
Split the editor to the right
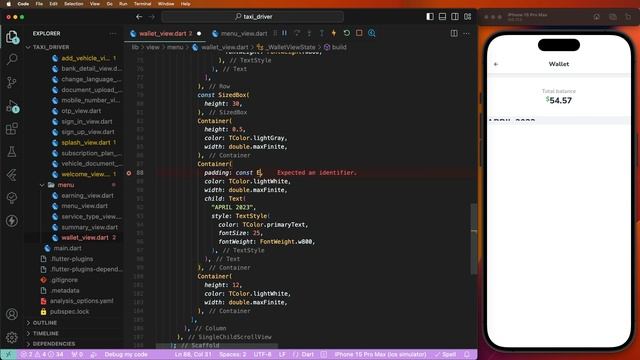(x=454, y=33)
